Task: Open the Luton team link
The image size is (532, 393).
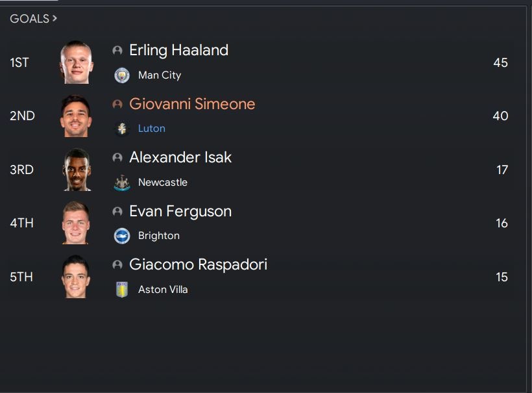Action: click(x=152, y=129)
